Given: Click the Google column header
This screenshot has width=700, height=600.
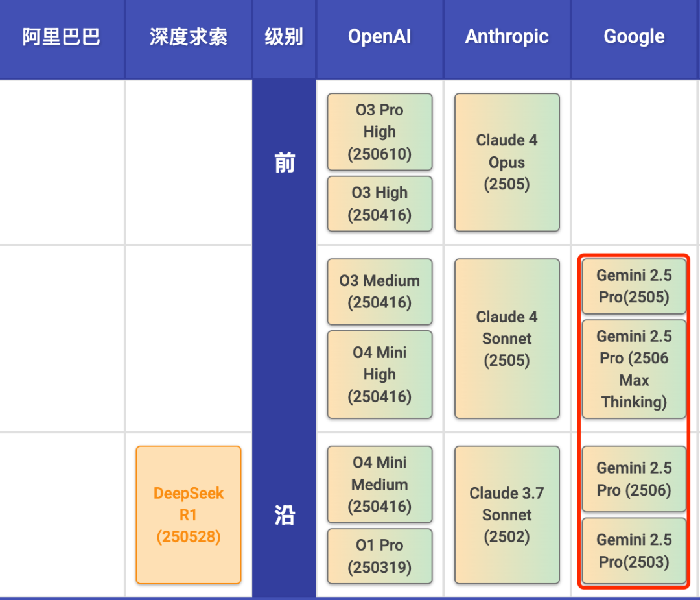Looking at the screenshot, I should tap(633, 36).
